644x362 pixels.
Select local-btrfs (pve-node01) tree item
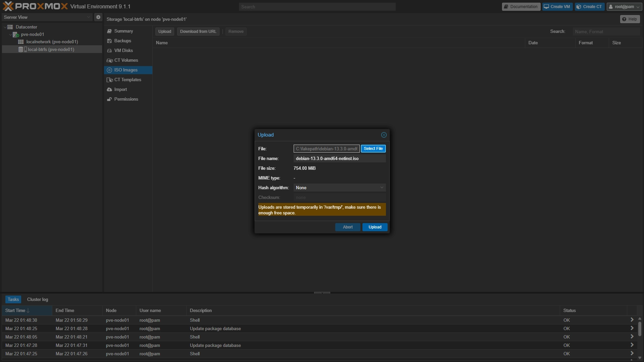(52, 49)
